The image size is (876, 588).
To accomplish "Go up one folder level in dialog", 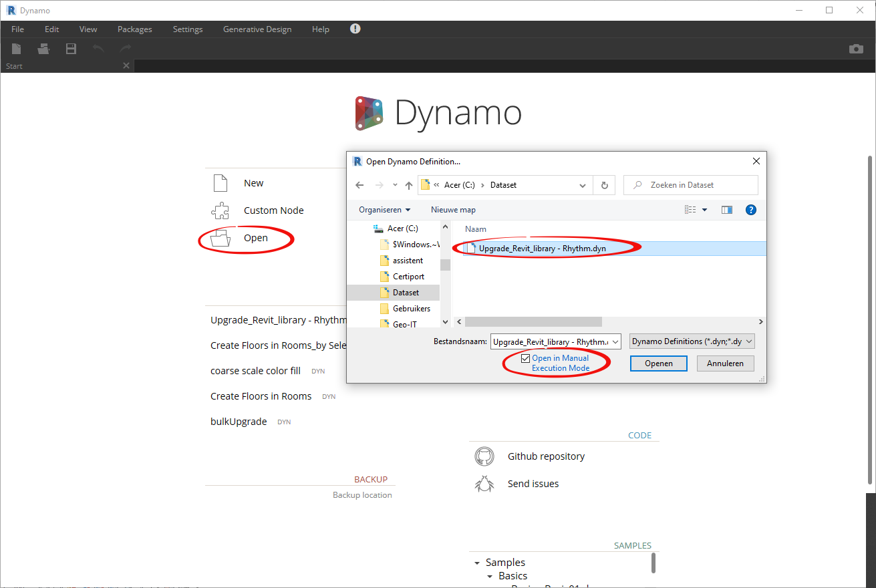I will (x=409, y=185).
